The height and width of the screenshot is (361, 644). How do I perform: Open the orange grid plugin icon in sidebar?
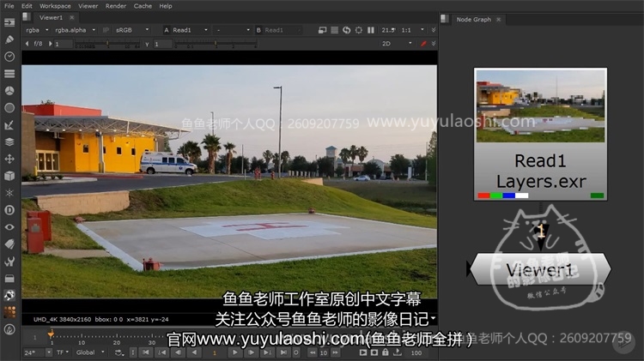coord(9,312)
